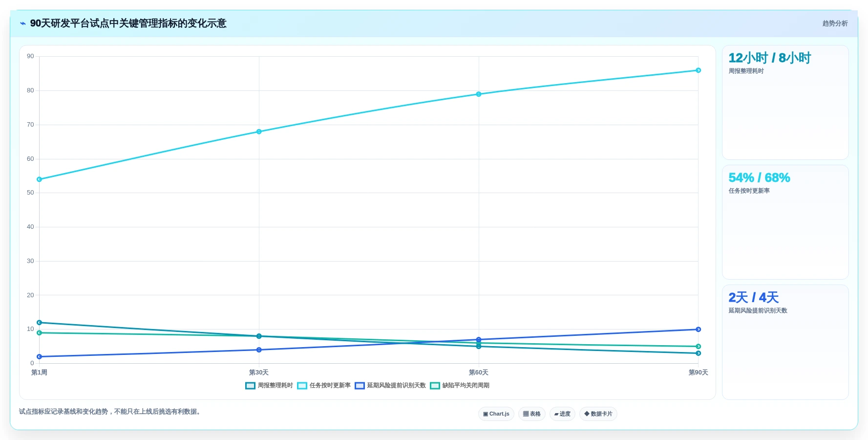Click the 第90天 x-axis label
This screenshot has height=440, width=868.
coord(698,373)
